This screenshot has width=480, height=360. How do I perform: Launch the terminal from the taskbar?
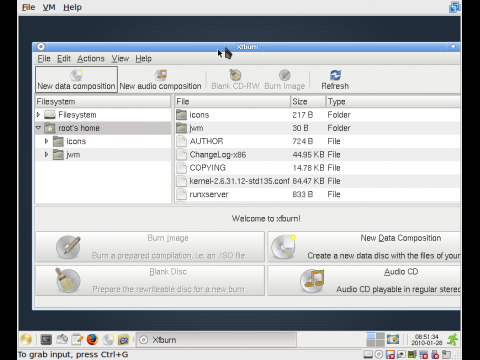[46, 340]
